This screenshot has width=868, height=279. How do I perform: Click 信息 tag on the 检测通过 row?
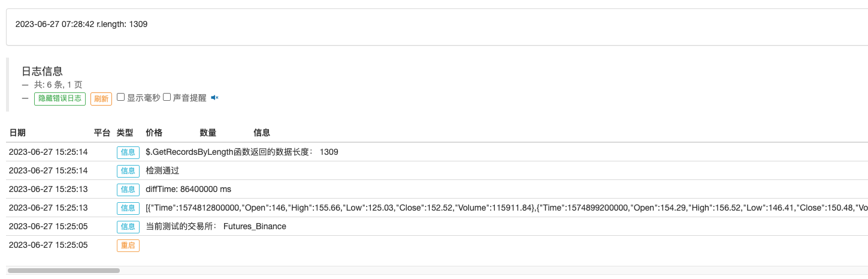tap(128, 171)
